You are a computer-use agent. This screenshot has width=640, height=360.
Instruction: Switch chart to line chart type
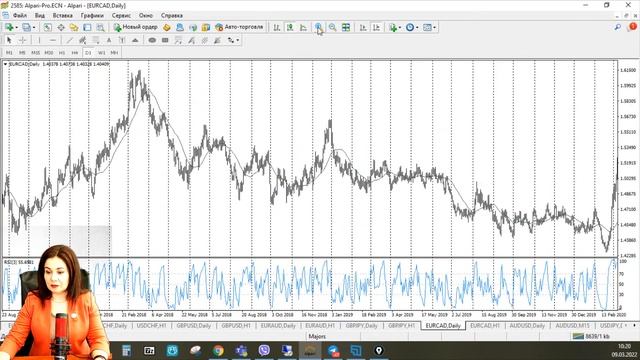pos(303,27)
